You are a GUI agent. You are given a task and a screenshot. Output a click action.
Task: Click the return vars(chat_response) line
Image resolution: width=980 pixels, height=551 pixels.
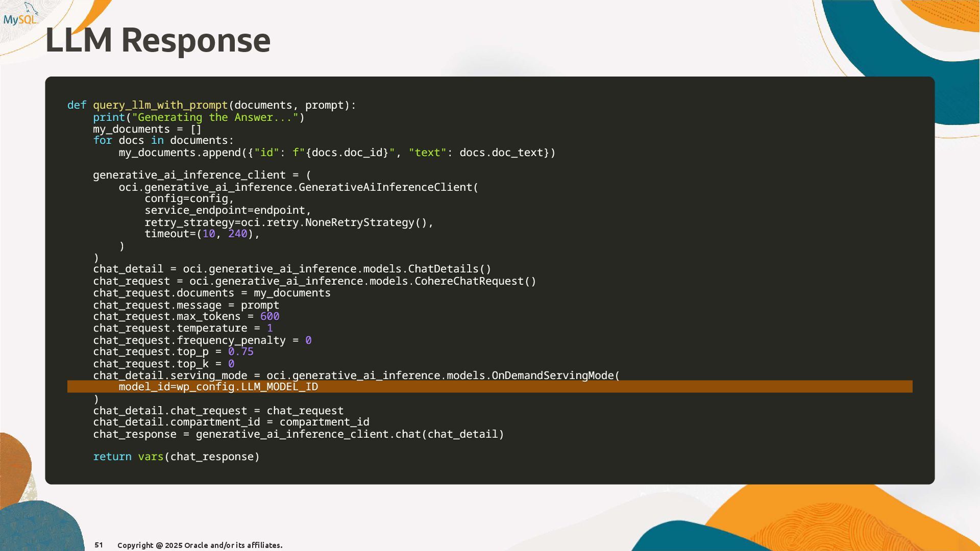(176, 457)
